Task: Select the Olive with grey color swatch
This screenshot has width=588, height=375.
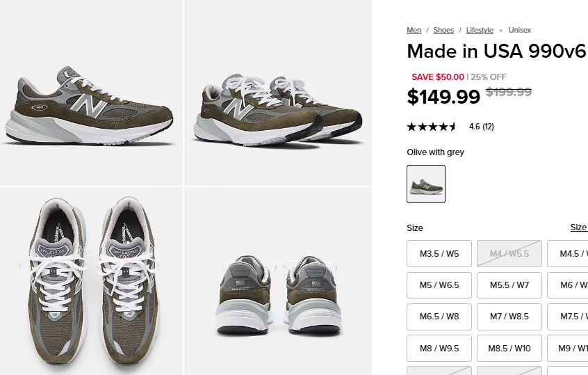Action: (x=426, y=184)
